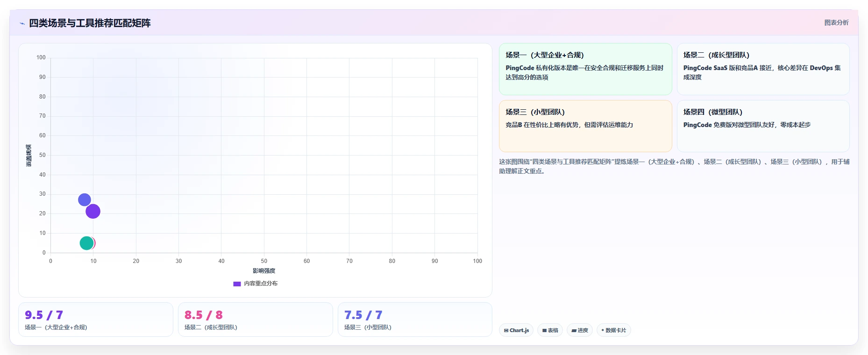Click the 表格 tag
The width and height of the screenshot is (868, 355).
click(550, 330)
